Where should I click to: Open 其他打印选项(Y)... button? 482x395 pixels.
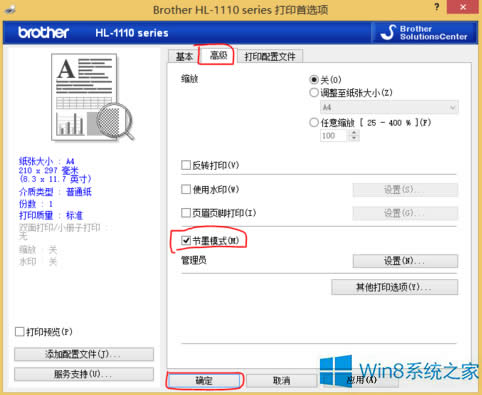pyautogui.click(x=394, y=287)
